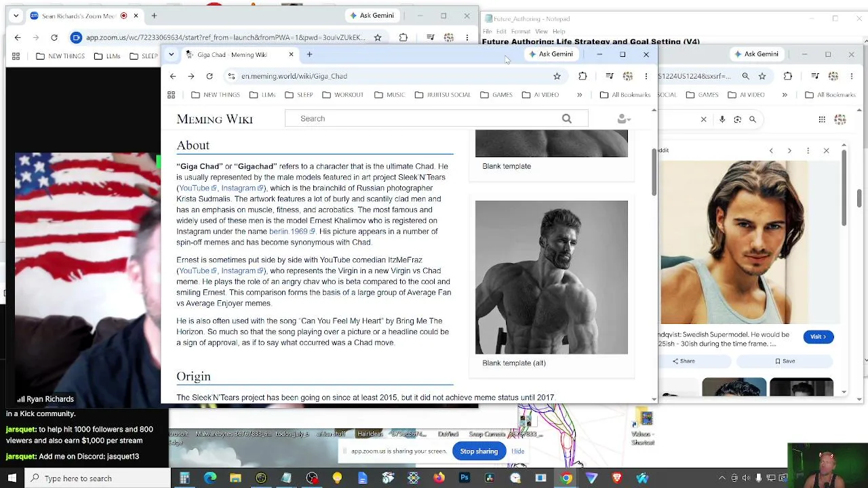Open Extensions in the Zoom browser window
Viewport: 868px width, 488px height.
coord(403,37)
